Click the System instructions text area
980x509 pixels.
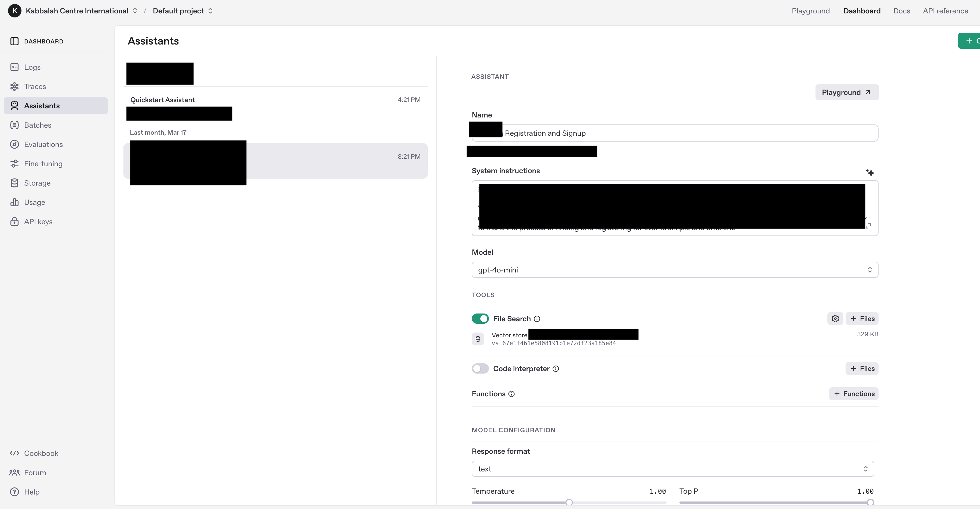[x=675, y=208]
